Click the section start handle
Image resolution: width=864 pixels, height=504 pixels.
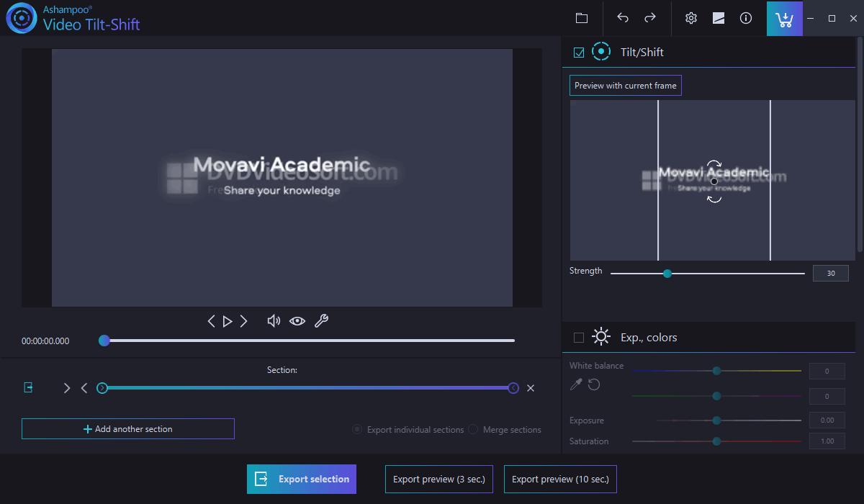tap(102, 388)
